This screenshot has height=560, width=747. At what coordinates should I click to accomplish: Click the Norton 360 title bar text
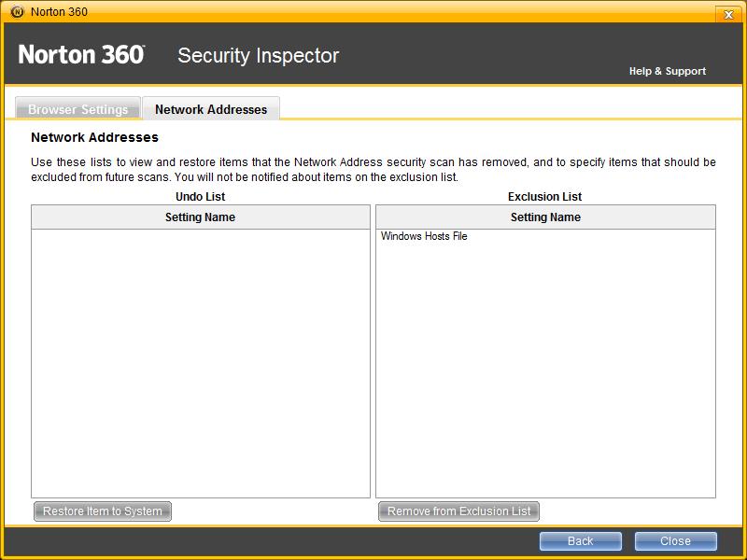coord(60,12)
